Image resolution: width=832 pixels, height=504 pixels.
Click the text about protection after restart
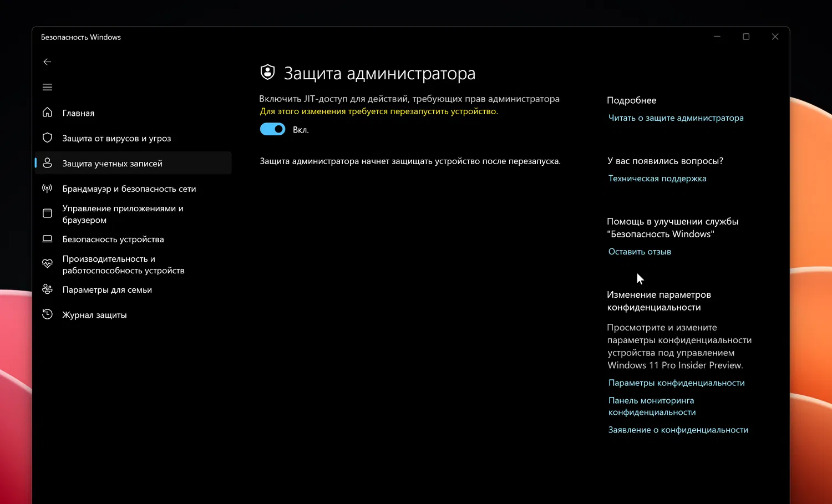[x=410, y=161]
